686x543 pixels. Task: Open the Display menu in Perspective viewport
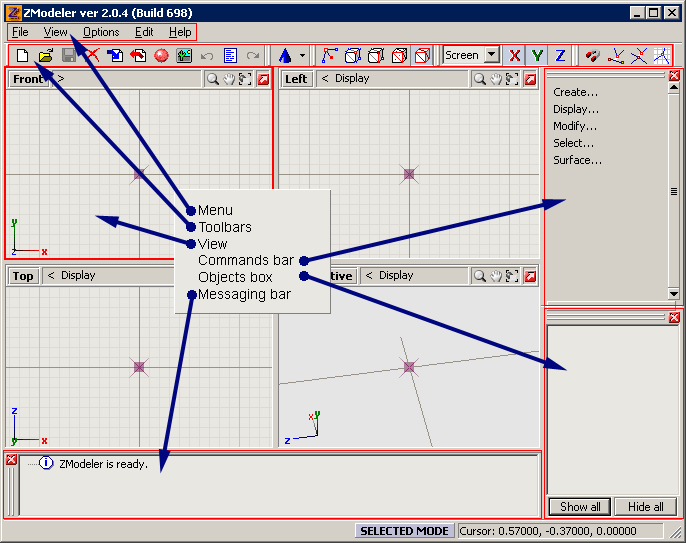(396, 275)
